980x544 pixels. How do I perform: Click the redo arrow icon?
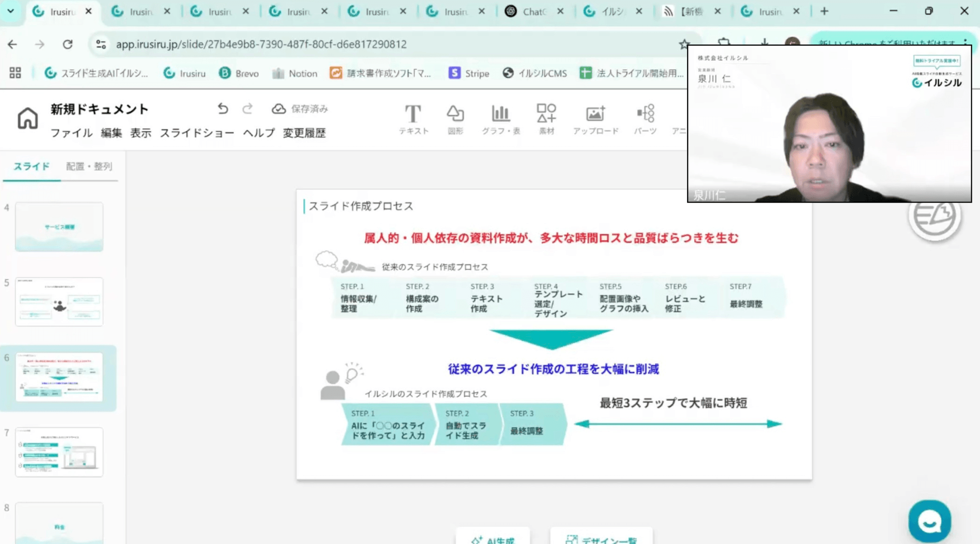247,108
